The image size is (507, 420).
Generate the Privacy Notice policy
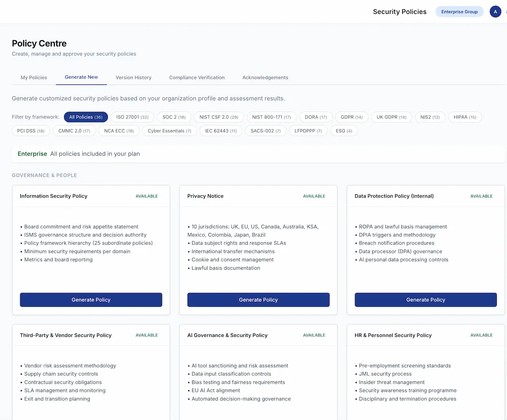tap(258, 300)
